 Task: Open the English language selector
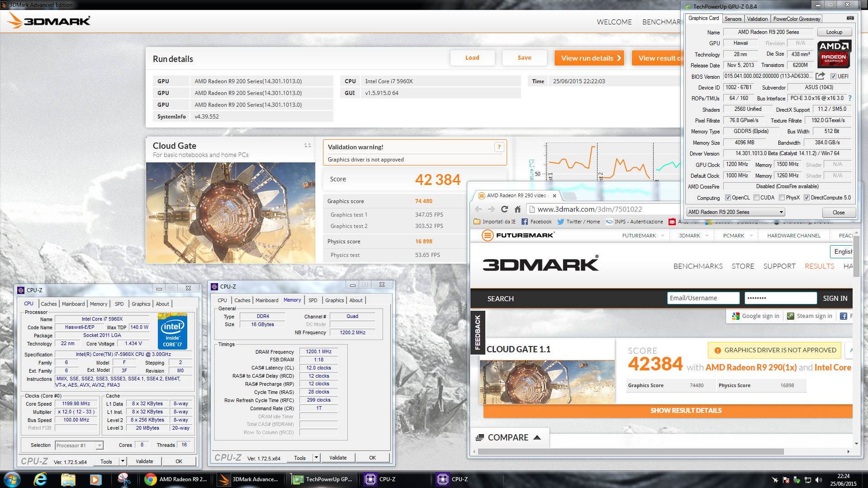coord(842,251)
